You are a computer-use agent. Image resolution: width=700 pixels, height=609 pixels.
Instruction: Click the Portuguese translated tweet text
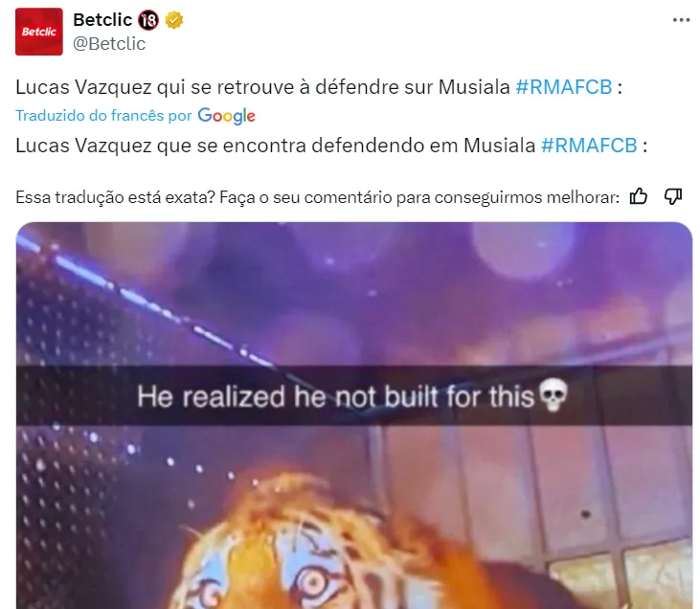(331, 146)
